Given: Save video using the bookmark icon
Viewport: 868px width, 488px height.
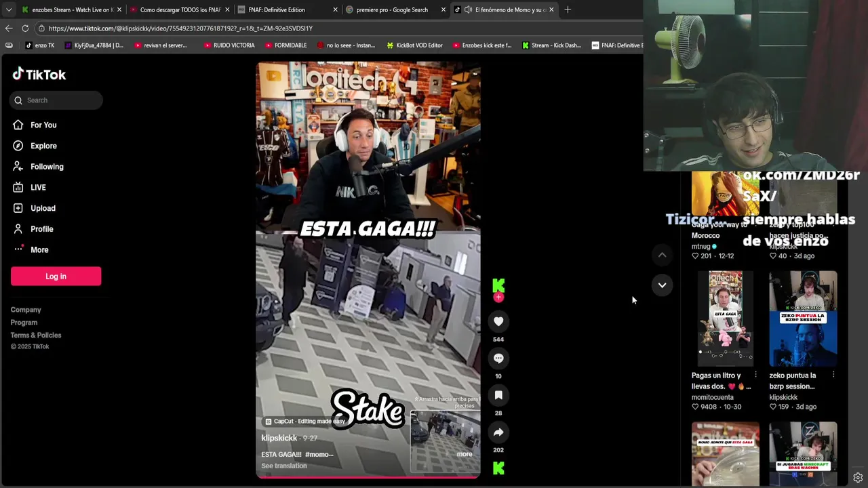Looking at the screenshot, I should tap(498, 395).
